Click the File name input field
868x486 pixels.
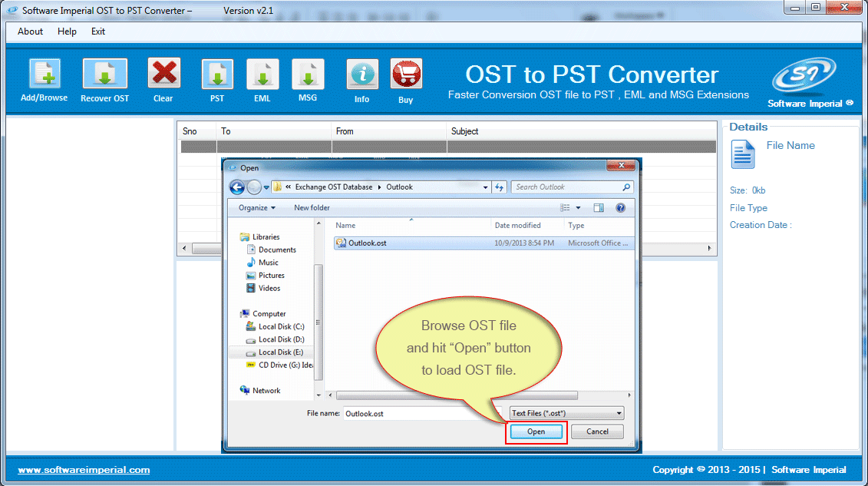(421, 414)
